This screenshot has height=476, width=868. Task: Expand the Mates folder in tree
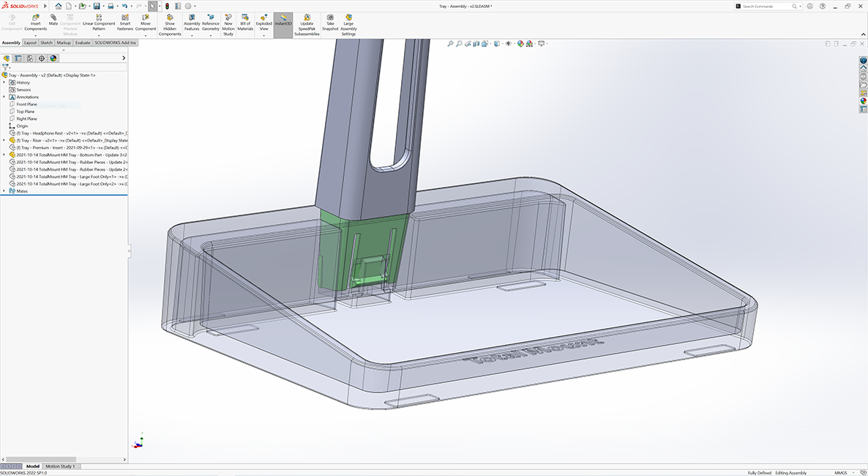4,191
